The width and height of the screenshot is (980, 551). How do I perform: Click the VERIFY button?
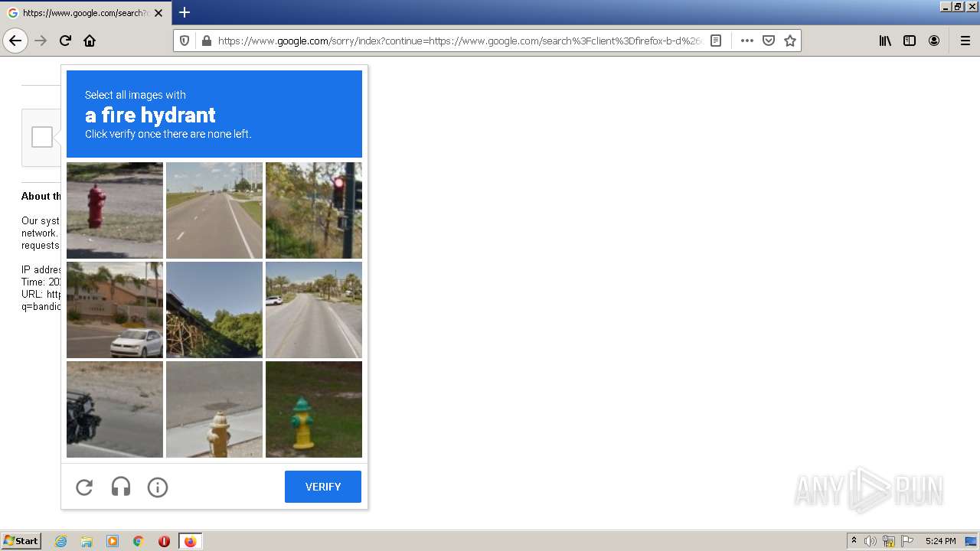323,487
